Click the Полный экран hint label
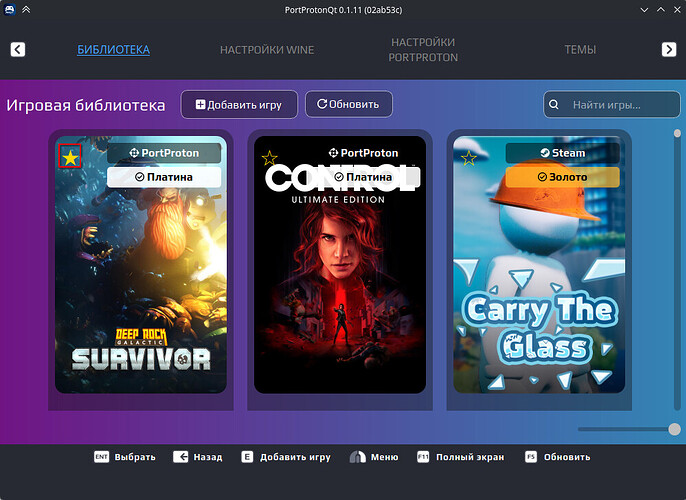Screen dimensions: 686x500 470,457
